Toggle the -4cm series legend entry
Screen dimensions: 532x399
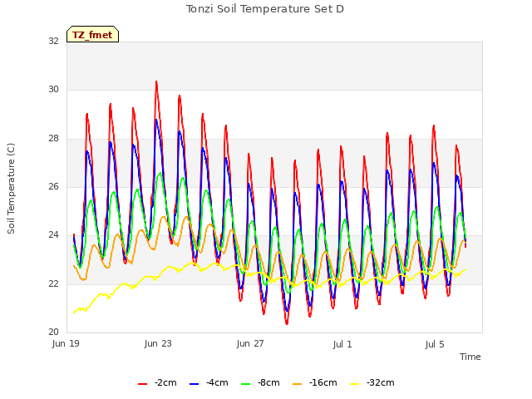point(209,383)
